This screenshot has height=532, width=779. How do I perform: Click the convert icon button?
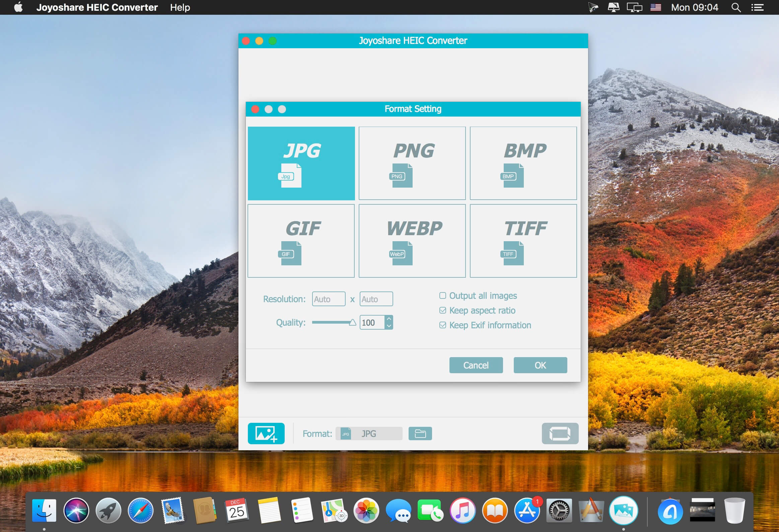(560, 434)
